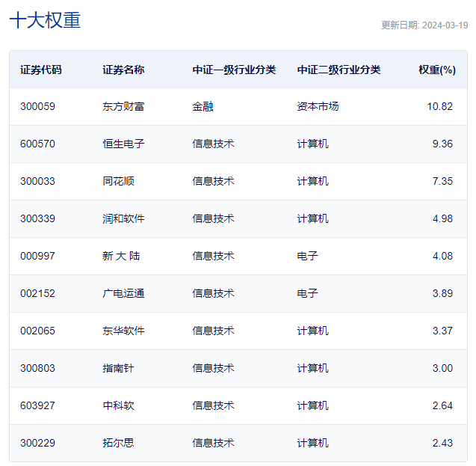Screen dimensions: 476x466
Task: Click the 中证一级行业分类 column header
Action: coord(234,70)
